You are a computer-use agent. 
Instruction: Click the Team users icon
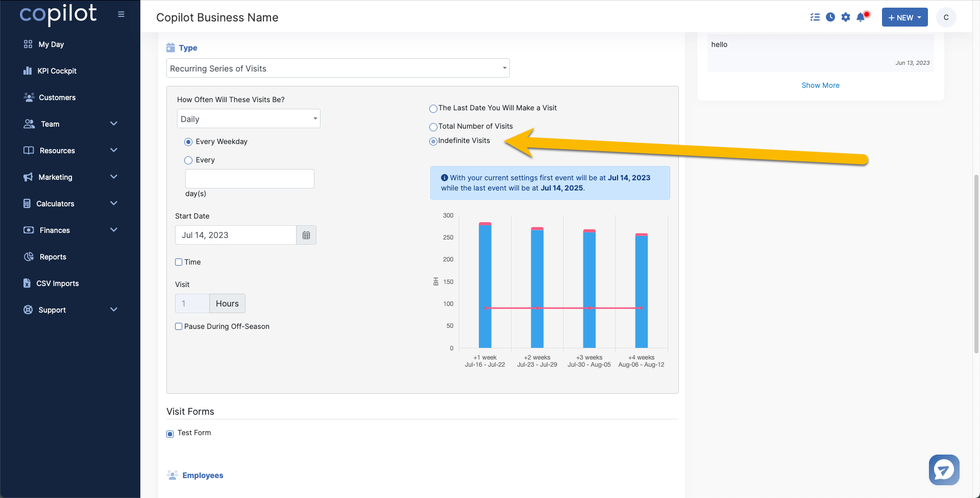tap(29, 124)
